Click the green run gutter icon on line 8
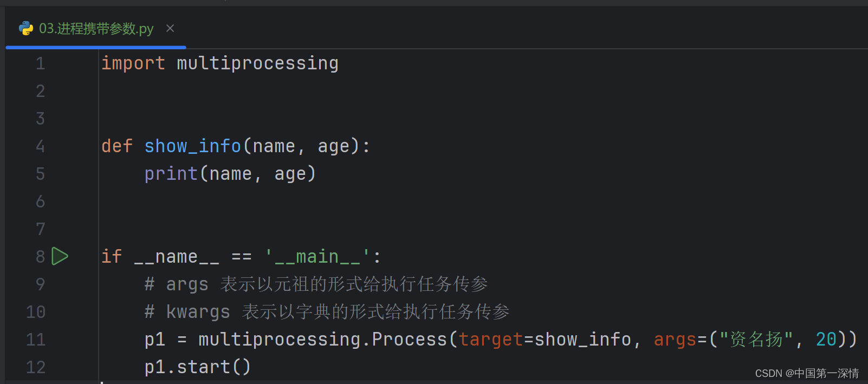The image size is (868, 384). (60, 256)
